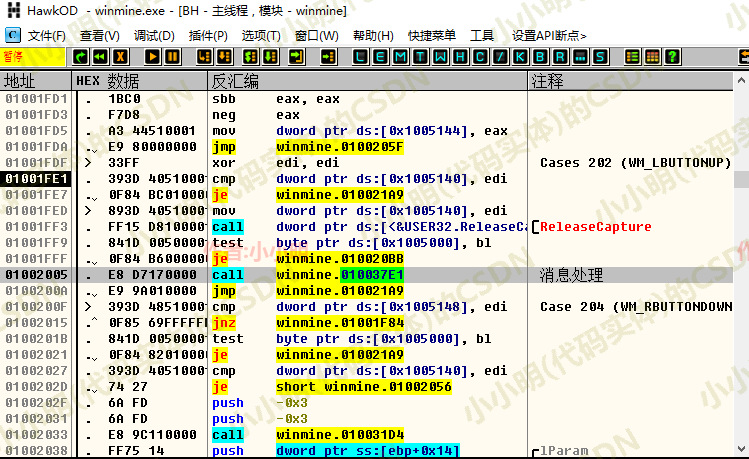The image size is (749, 459).
Task: Click the scrollbar down arrow
Action: click(741, 449)
